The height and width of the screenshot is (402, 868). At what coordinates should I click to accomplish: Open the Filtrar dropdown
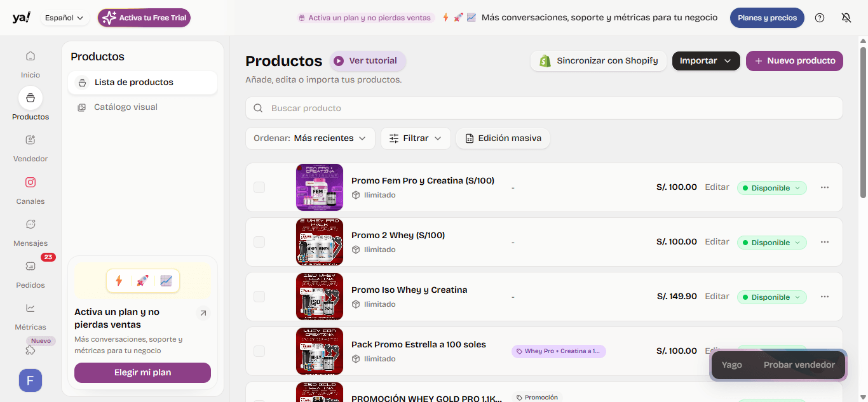tap(416, 138)
